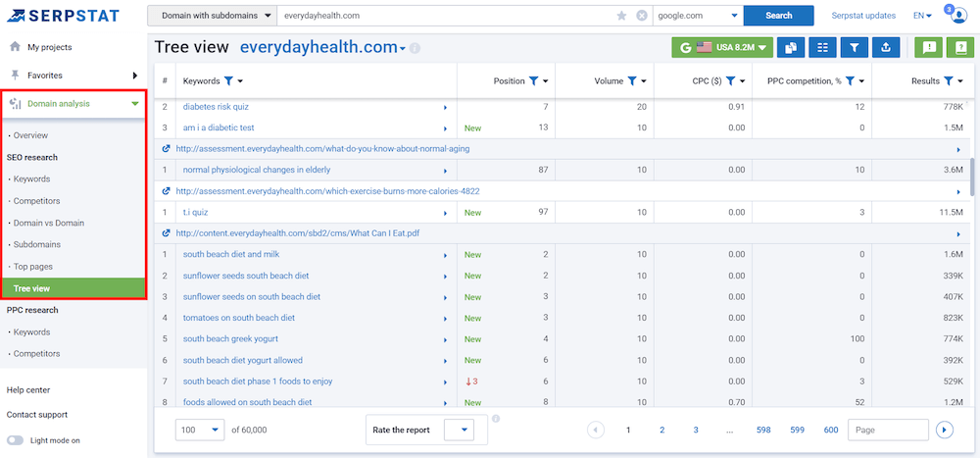The height and width of the screenshot is (458, 980).
Task: Click the export upload icon button
Action: (x=886, y=47)
